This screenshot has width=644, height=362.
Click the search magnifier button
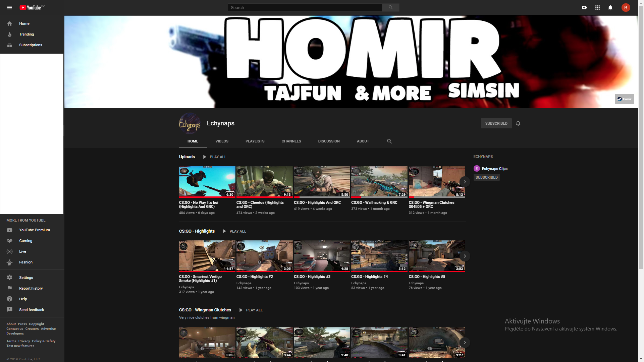click(390, 7)
